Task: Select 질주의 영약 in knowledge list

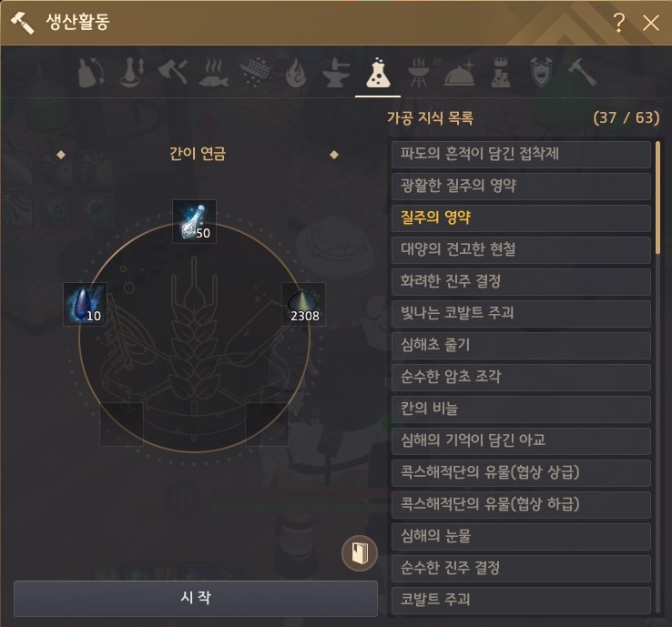Action: click(521, 218)
